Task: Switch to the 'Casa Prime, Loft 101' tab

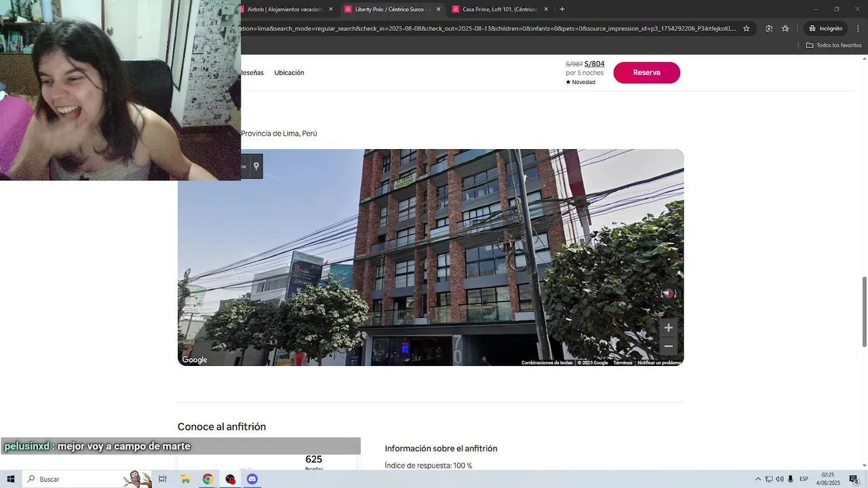Action: 500,9
